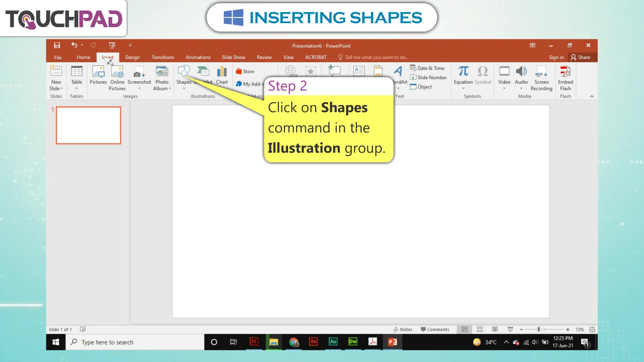Switch to Normal view
644x362 pixels.
tap(464, 329)
